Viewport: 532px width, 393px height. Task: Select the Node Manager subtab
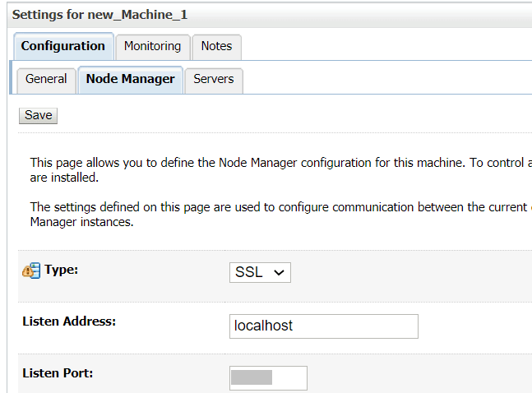tap(130, 79)
